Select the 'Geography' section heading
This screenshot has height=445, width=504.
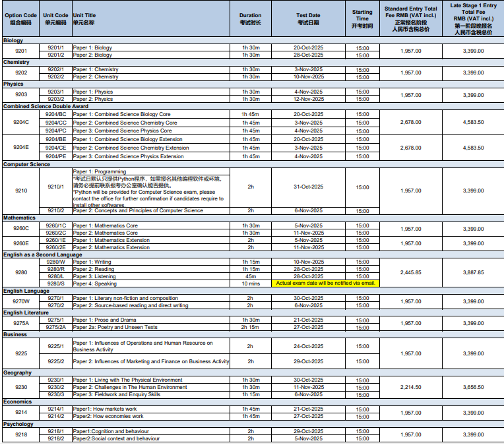[17, 372]
